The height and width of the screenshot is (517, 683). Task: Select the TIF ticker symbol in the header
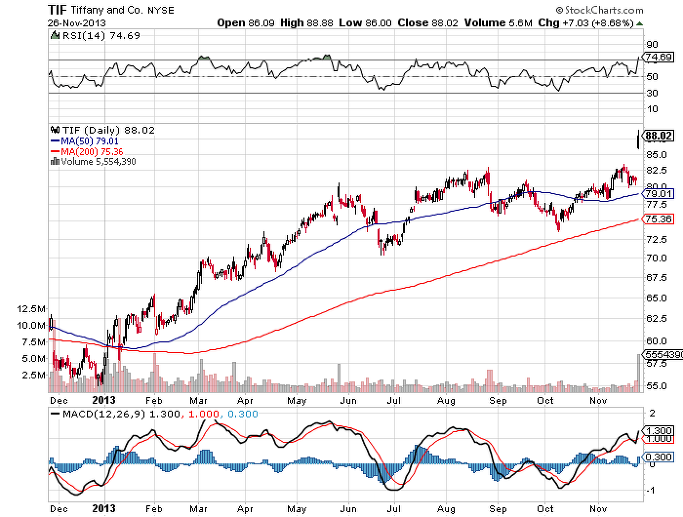pos(57,10)
